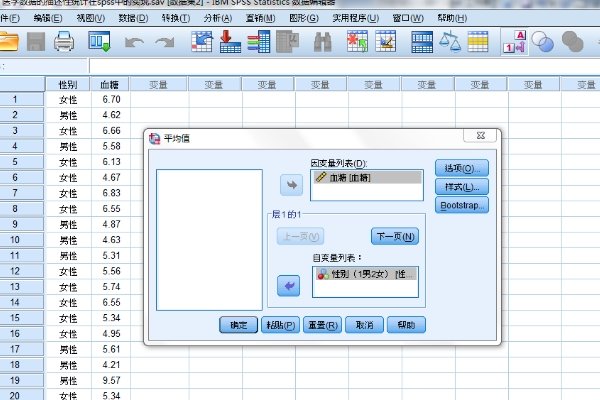Open the 实用程序(U) menu
600x400 pixels.
(355, 18)
